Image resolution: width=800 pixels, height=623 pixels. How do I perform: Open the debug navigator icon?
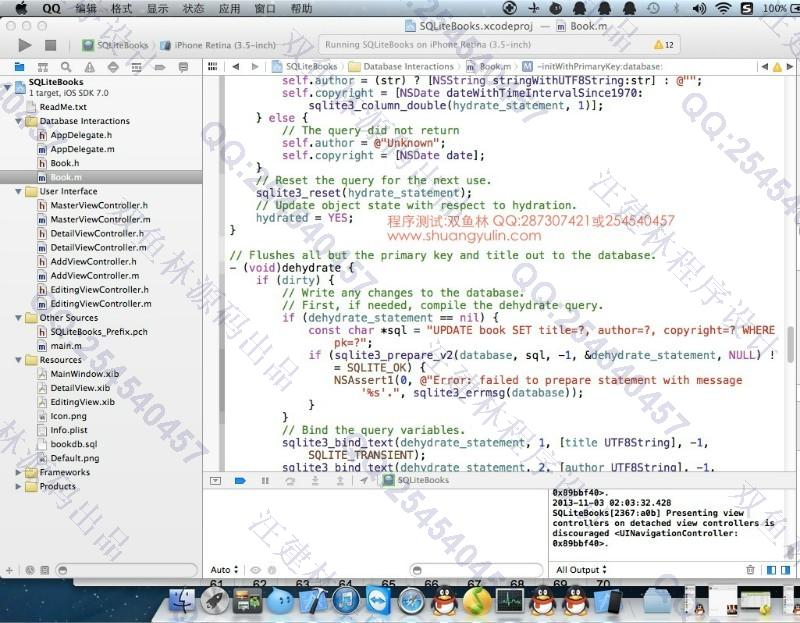click(x=136, y=67)
